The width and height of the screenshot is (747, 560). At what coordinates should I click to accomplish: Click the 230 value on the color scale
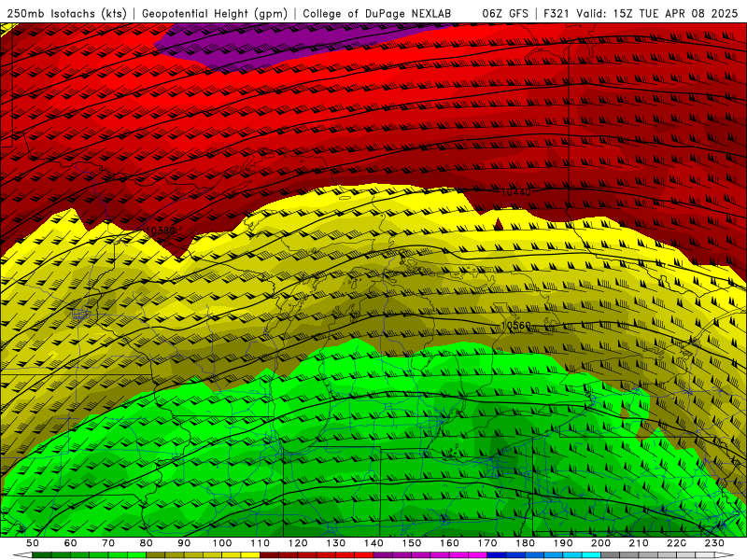(x=714, y=543)
